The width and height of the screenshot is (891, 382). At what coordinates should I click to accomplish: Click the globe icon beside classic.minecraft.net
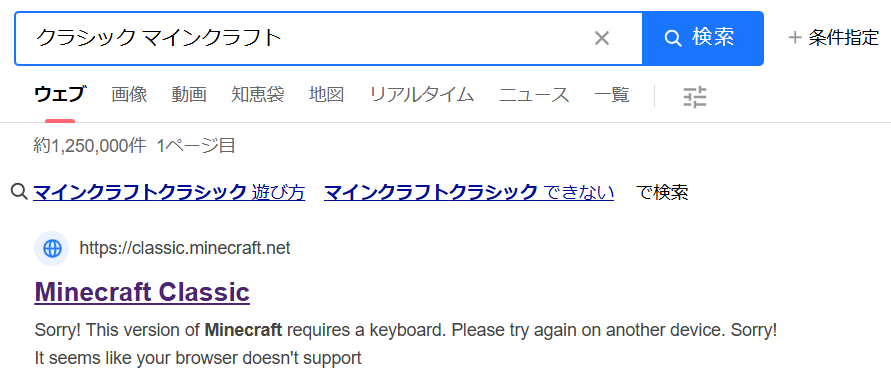click(x=52, y=248)
